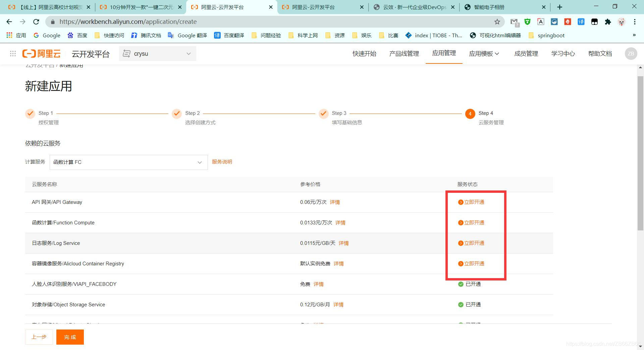Open the Aliyun product grid menu icon

pyautogui.click(x=13, y=53)
